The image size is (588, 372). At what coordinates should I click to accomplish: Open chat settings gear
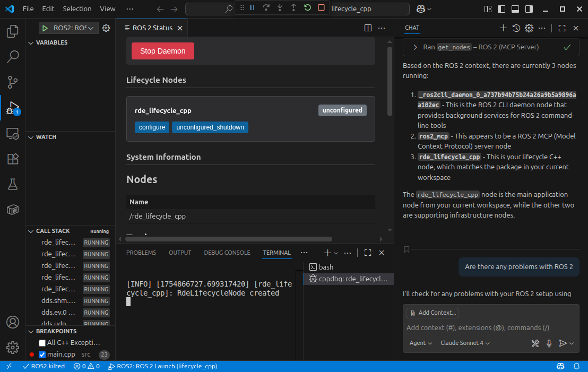(529, 28)
